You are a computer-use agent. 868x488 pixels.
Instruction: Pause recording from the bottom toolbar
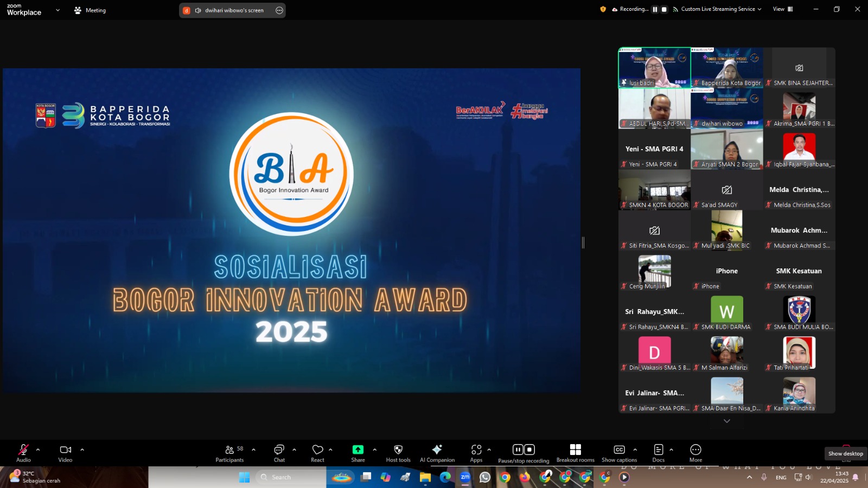(x=518, y=450)
